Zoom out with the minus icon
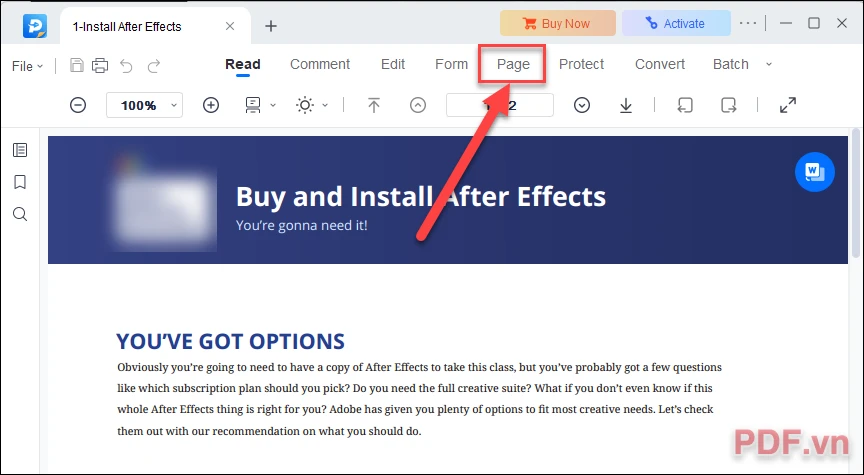864x475 pixels. [78, 105]
